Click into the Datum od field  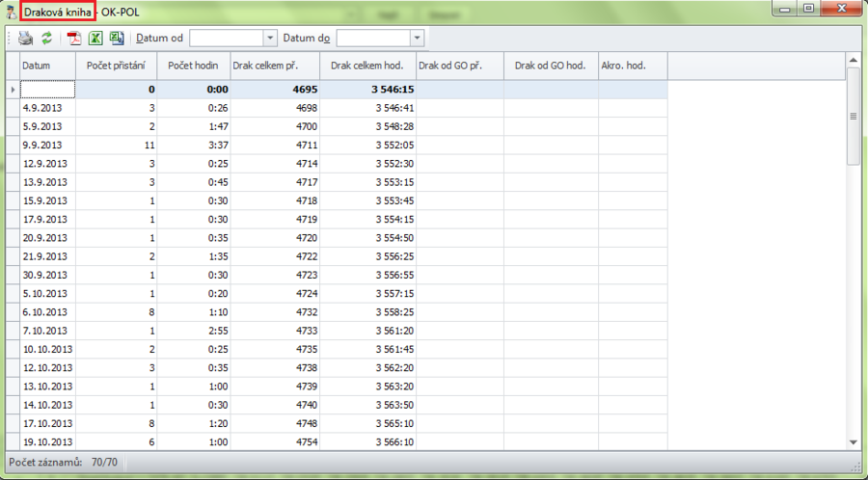point(226,39)
